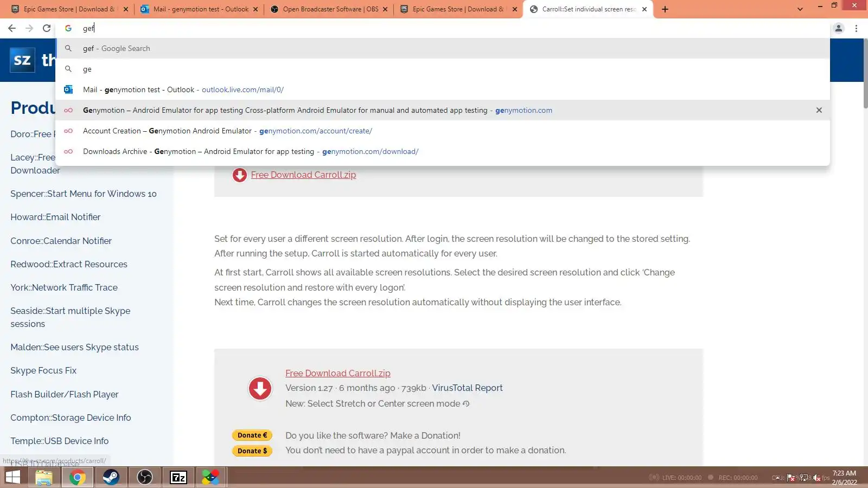Open the Chrome profile avatar menu
The image size is (868, 488).
(x=839, y=28)
